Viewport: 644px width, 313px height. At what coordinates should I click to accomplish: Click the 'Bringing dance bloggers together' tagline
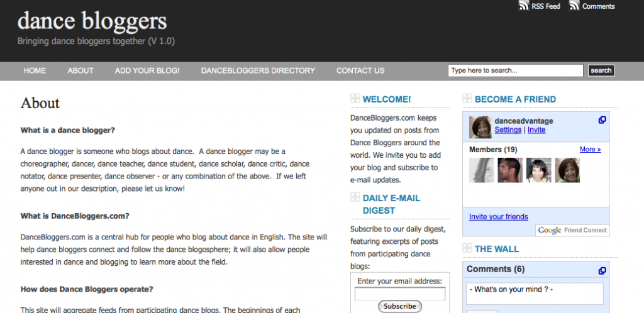pos(96,41)
